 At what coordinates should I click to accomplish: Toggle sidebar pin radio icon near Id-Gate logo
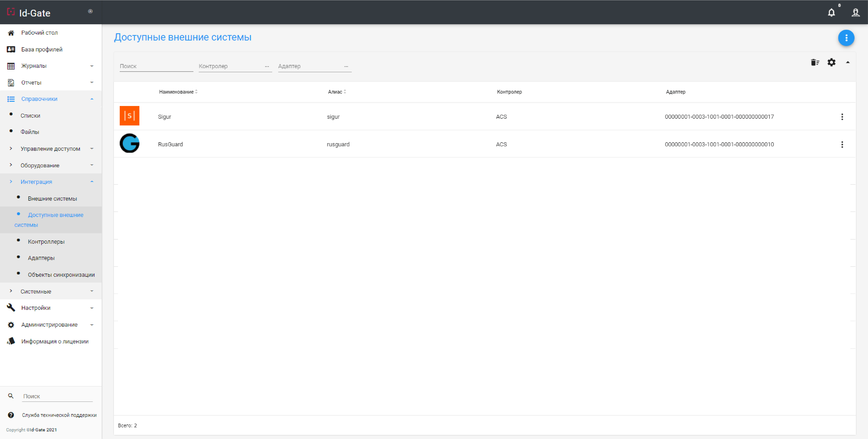click(90, 12)
